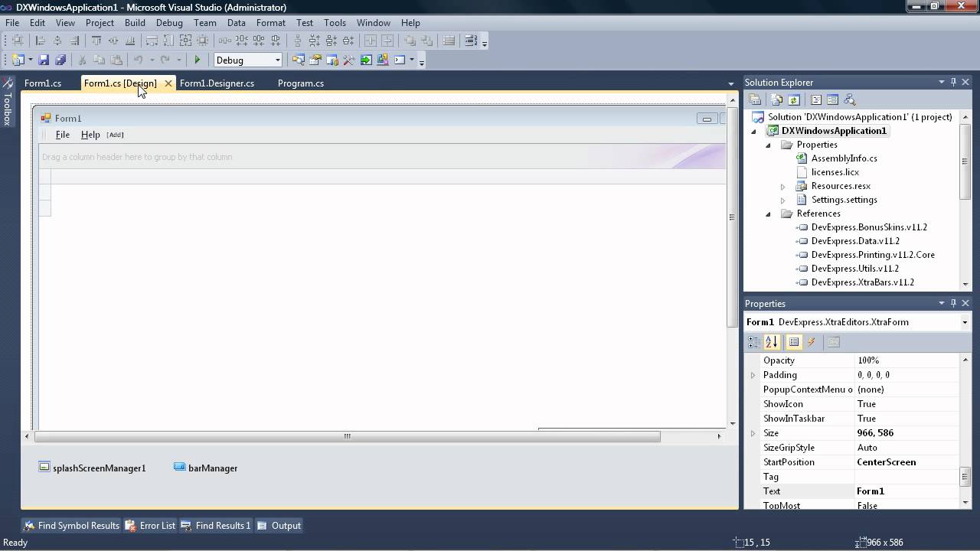Open the Debug menu in the menu bar

169,23
